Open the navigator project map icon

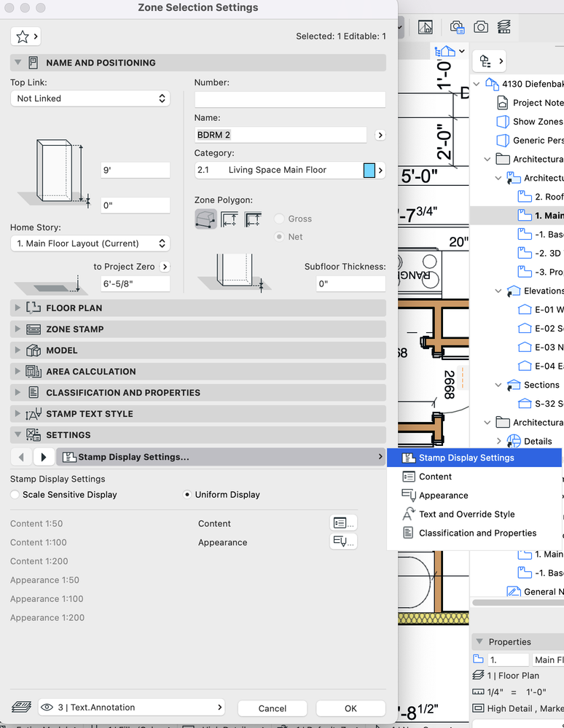pyautogui.click(x=489, y=60)
